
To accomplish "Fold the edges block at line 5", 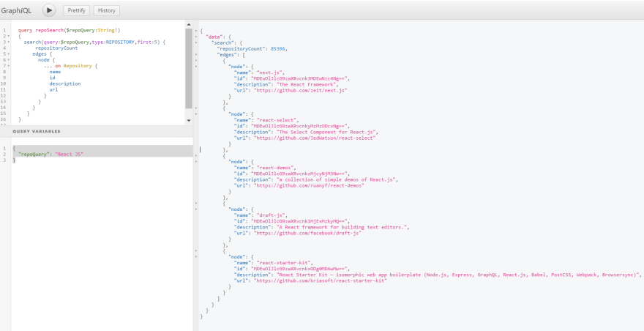I will [x=9, y=54].
